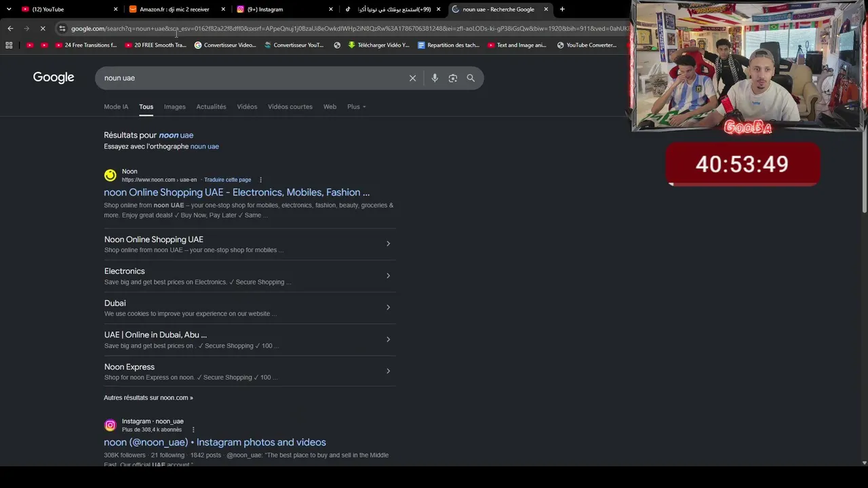Go back to the previous page

(x=10, y=28)
